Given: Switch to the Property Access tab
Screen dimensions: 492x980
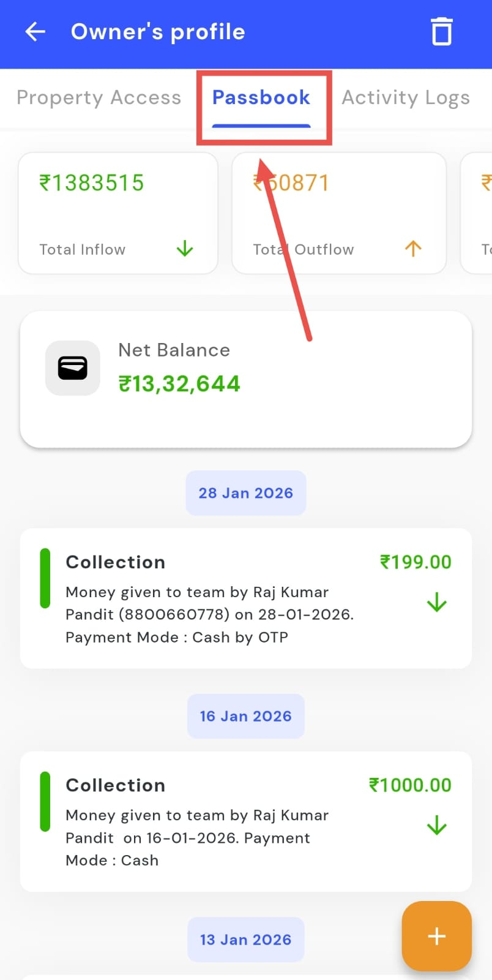Looking at the screenshot, I should tap(99, 98).
